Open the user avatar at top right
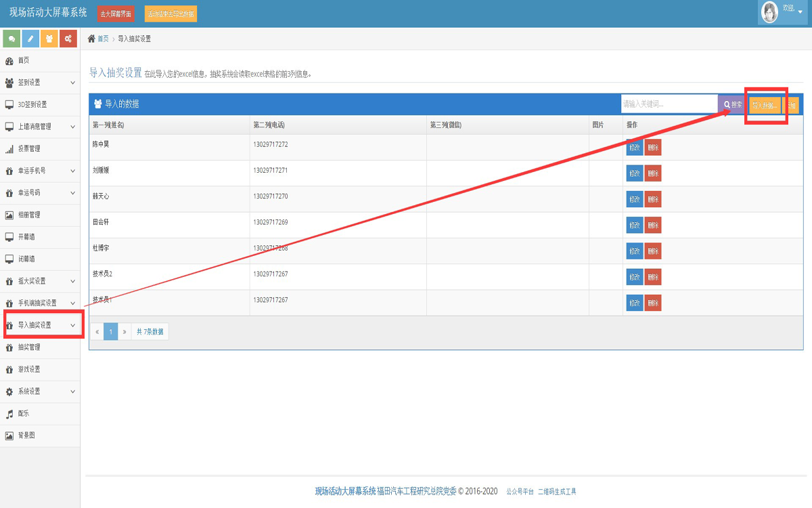The height and width of the screenshot is (508, 812). pyautogui.click(x=769, y=12)
